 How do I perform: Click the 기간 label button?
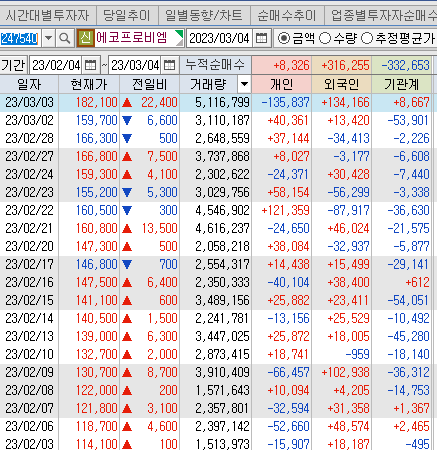pyautogui.click(x=13, y=65)
